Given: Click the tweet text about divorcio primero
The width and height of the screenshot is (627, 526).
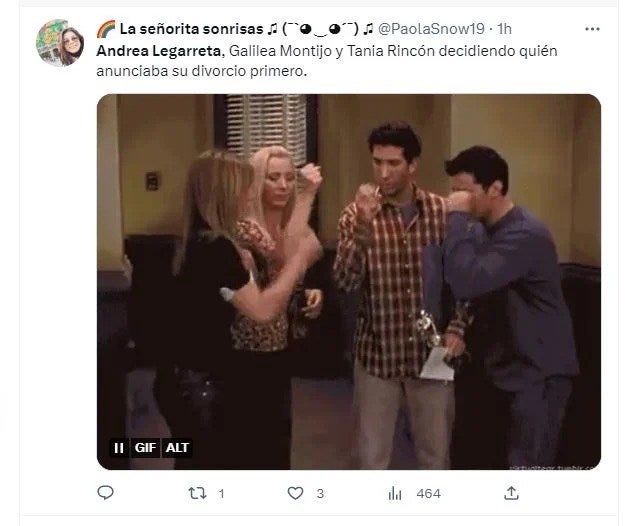Looking at the screenshot, I should coord(327,61).
